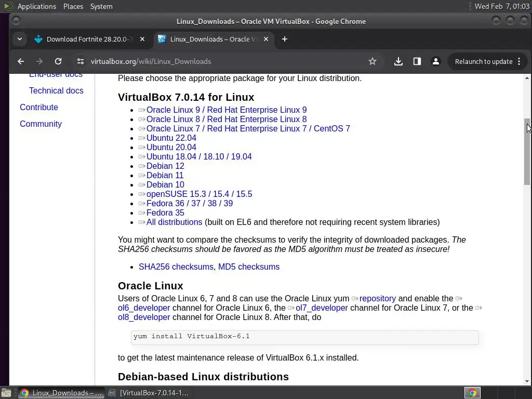This screenshot has width=532, height=399.
Task: Download Oracle Linux 8 / RHEL 8 package
Action: 227,119
